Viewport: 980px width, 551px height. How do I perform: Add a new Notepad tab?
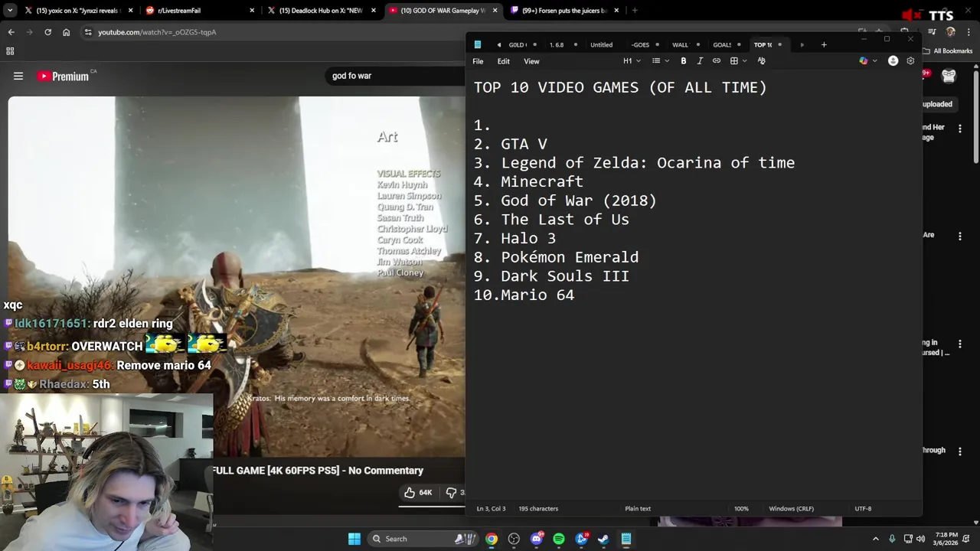[824, 45]
